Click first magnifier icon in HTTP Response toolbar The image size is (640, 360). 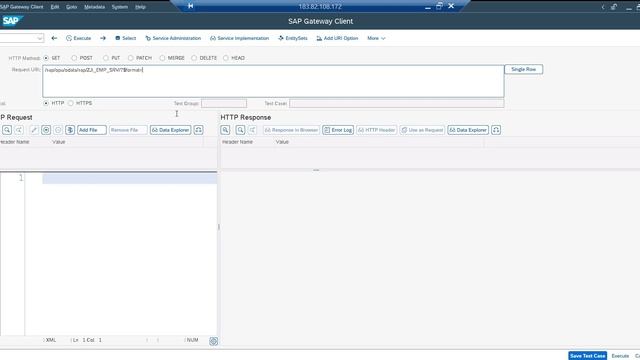click(x=225, y=130)
